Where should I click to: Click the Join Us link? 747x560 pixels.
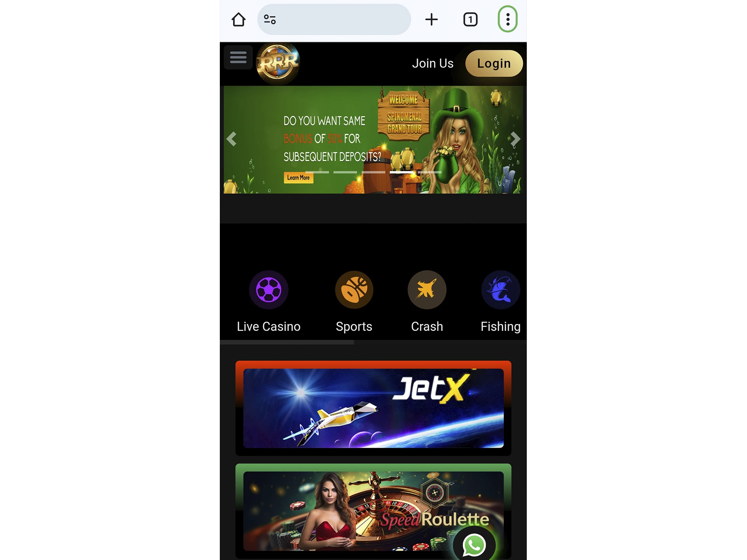point(433,63)
